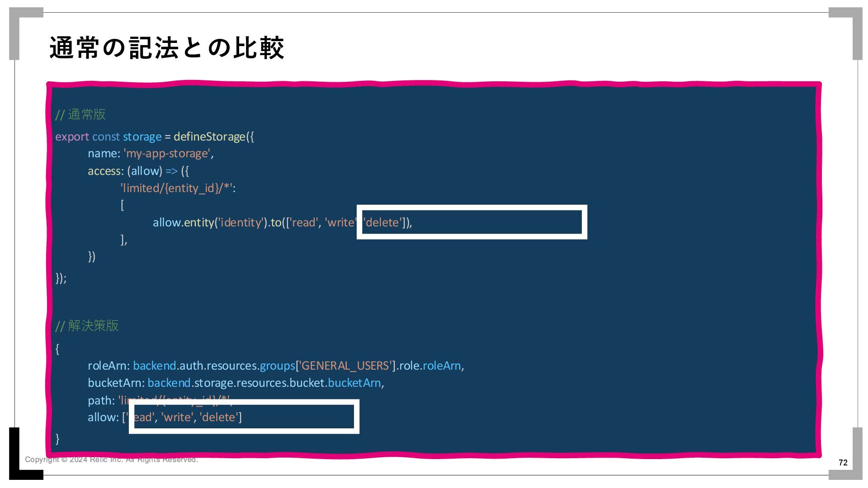Screen dimensions: 868x488
Task: Click the 'limited/{entity_id}/*' path key
Action: coord(177,188)
